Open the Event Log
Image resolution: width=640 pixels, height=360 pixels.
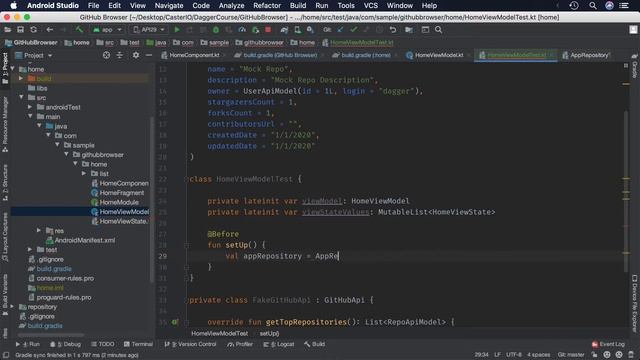click(608, 344)
